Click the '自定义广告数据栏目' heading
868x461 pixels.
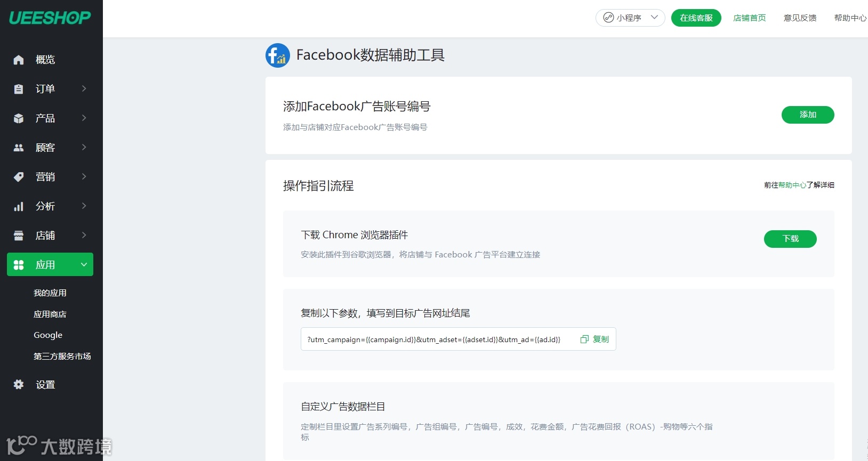point(343,407)
